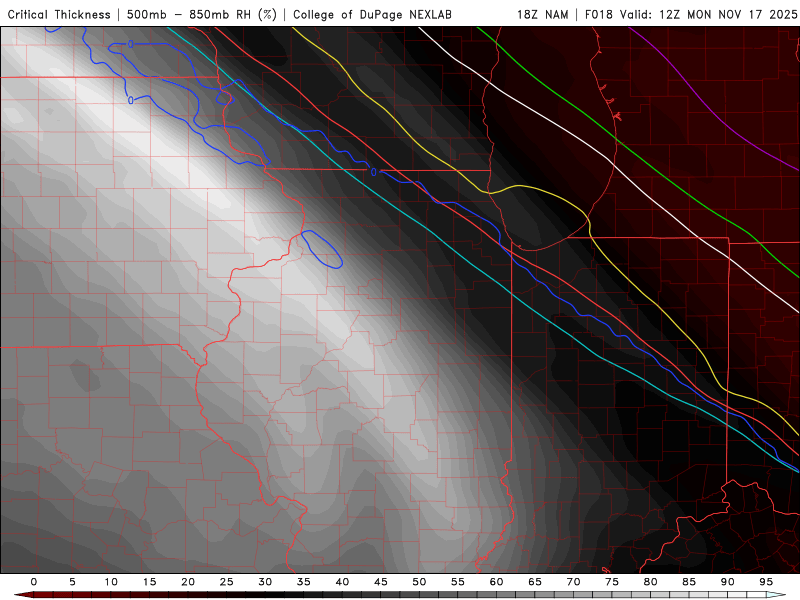This screenshot has height=600, width=800.
Task: Select the "18Z NAM" model run text
Action: point(543,14)
